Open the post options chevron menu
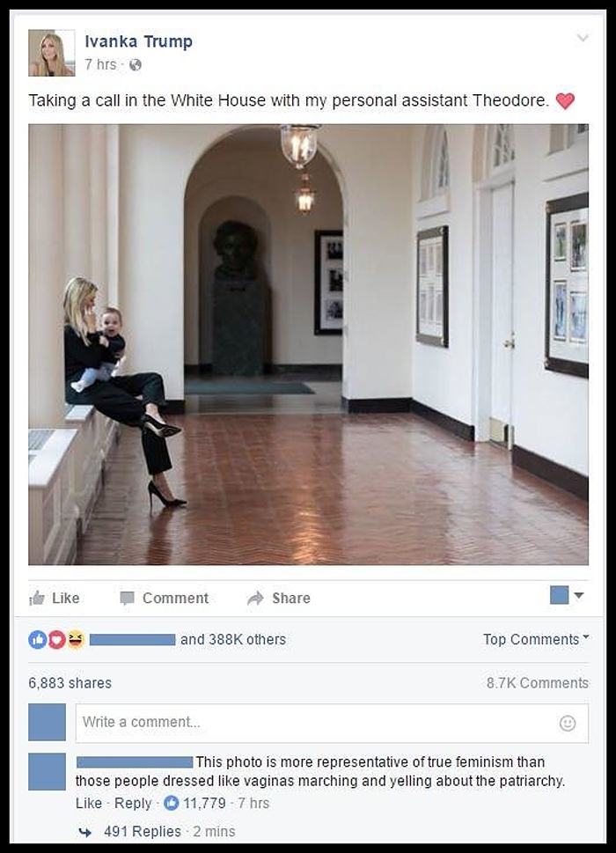Viewport: 616px width, 853px height. 582,38
